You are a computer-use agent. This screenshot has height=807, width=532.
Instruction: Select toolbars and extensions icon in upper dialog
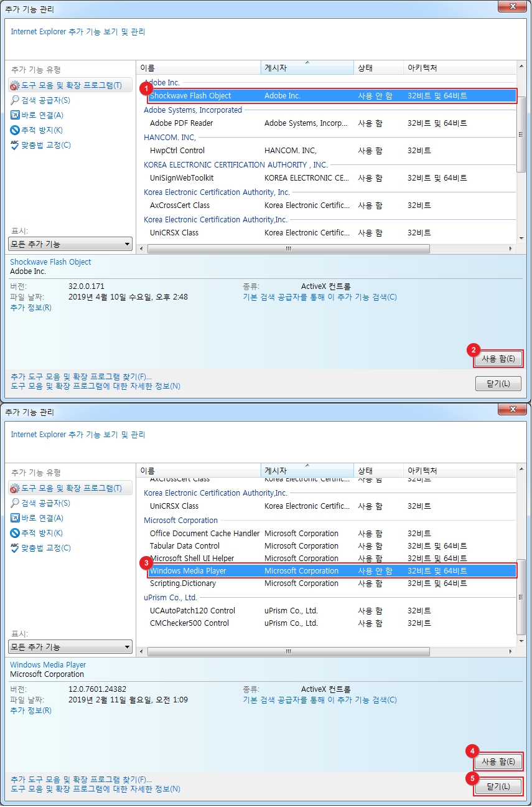coord(16,85)
